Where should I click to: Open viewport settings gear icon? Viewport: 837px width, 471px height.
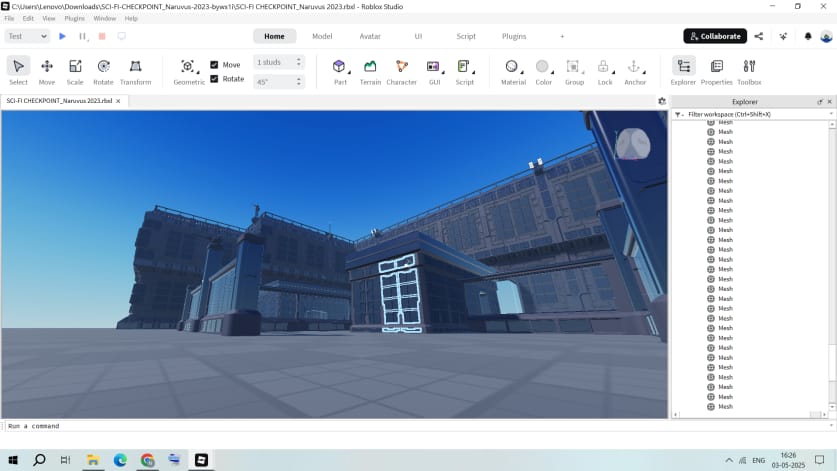click(662, 101)
